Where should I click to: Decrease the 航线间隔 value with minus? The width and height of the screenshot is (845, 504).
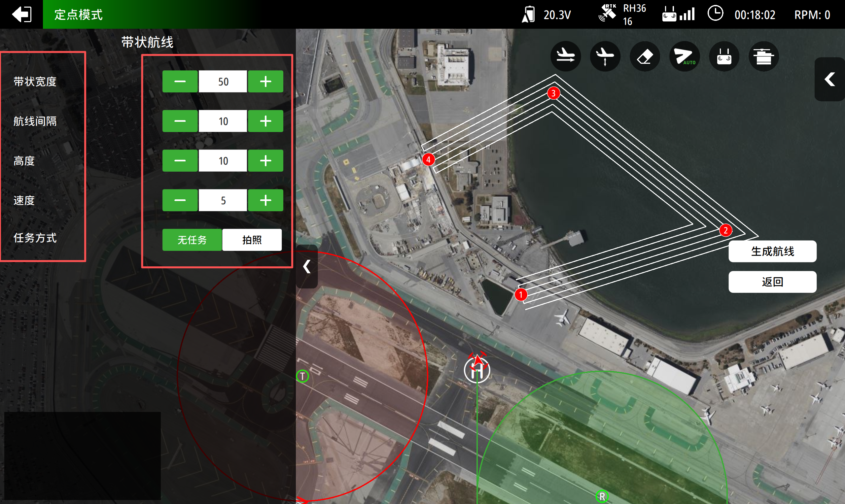pyautogui.click(x=180, y=121)
